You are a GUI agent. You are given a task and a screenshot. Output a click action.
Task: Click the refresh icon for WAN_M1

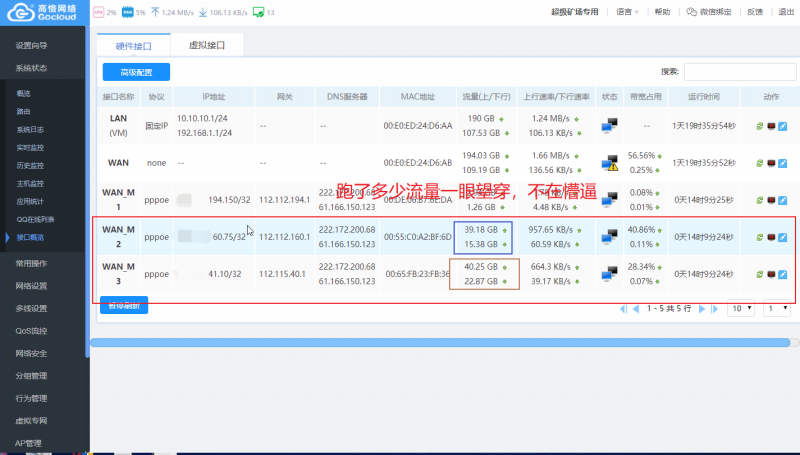point(760,200)
